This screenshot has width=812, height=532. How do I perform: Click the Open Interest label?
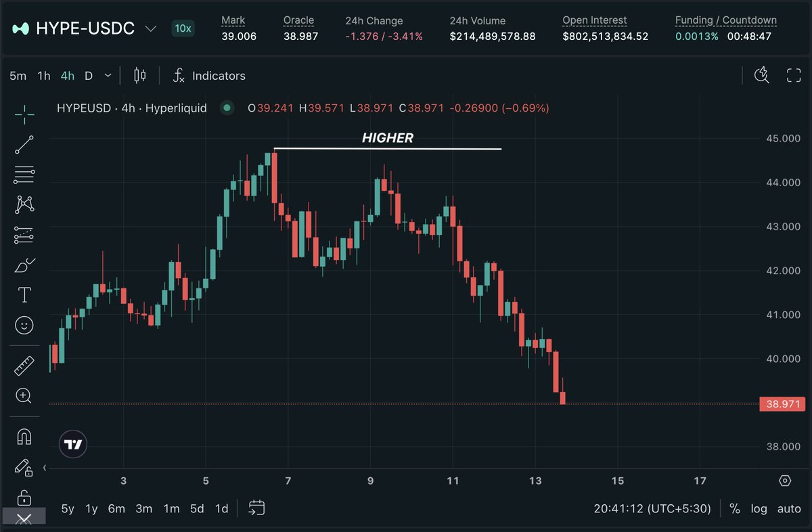point(595,20)
